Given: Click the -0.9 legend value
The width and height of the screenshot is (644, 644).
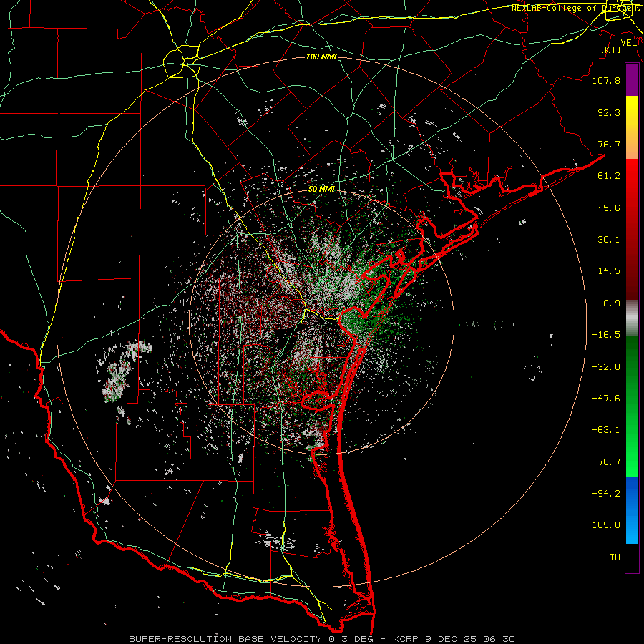Looking at the screenshot, I should pyautogui.click(x=609, y=303).
